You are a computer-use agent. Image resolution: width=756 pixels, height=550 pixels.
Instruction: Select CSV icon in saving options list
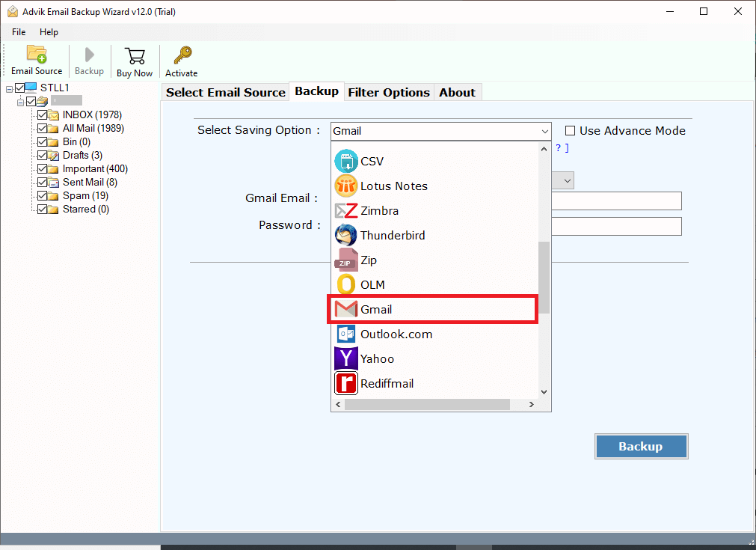345,161
